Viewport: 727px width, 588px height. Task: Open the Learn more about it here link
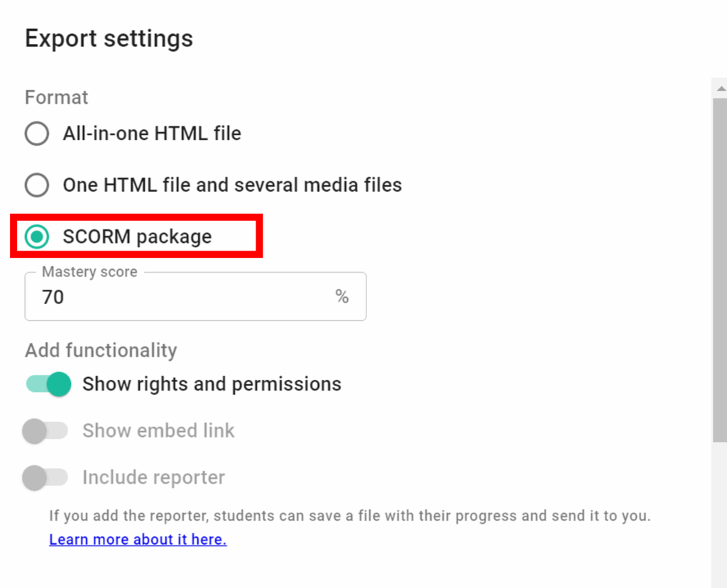click(x=138, y=540)
